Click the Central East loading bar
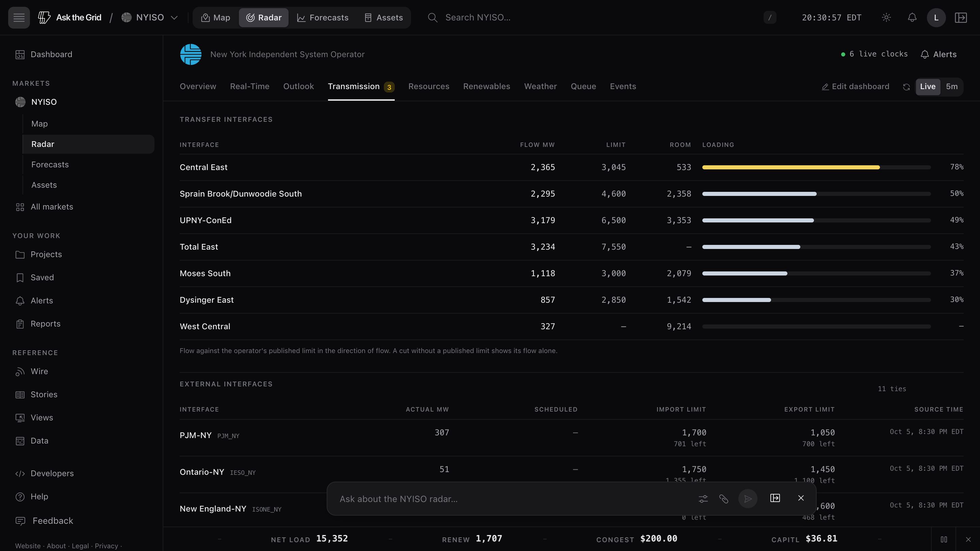Viewport: 980px width, 551px height. (x=816, y=167)
